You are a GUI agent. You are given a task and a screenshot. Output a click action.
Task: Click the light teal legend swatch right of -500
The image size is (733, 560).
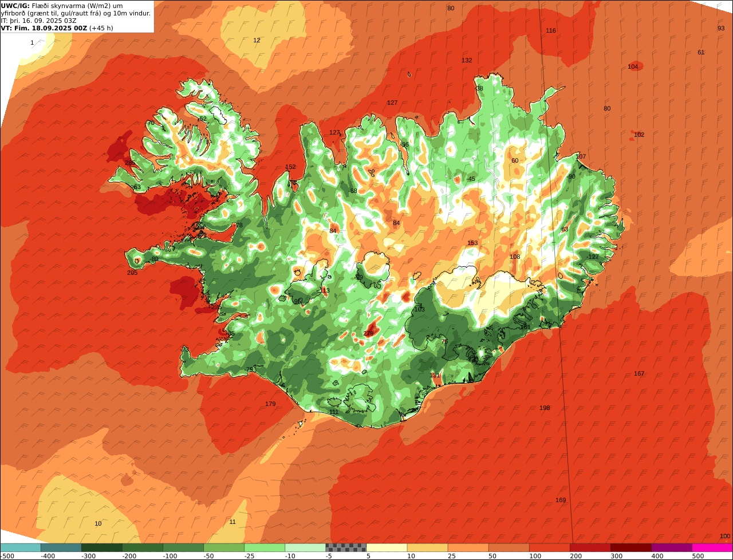pyautogui.click(x=21, y=547)
